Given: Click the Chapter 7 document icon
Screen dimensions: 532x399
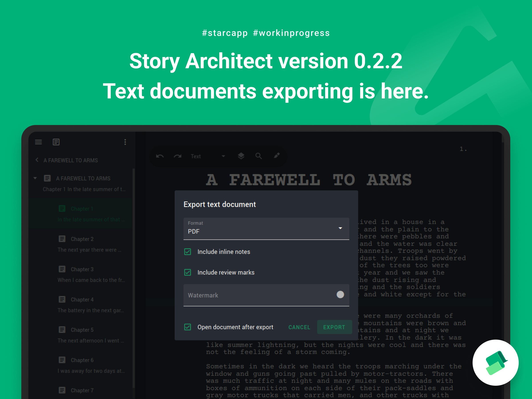Looking at the screenshot, I should 62,390.
